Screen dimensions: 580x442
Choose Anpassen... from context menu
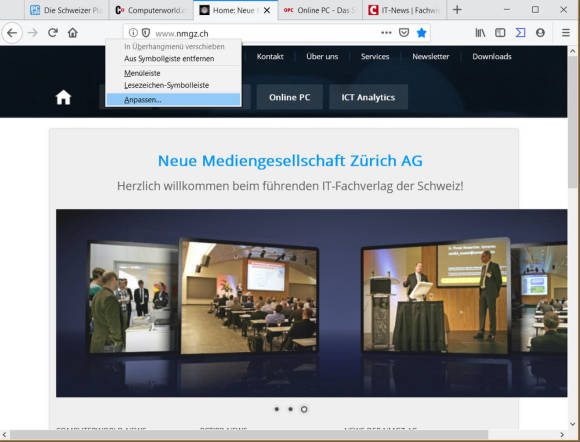(x=173, y=99)
